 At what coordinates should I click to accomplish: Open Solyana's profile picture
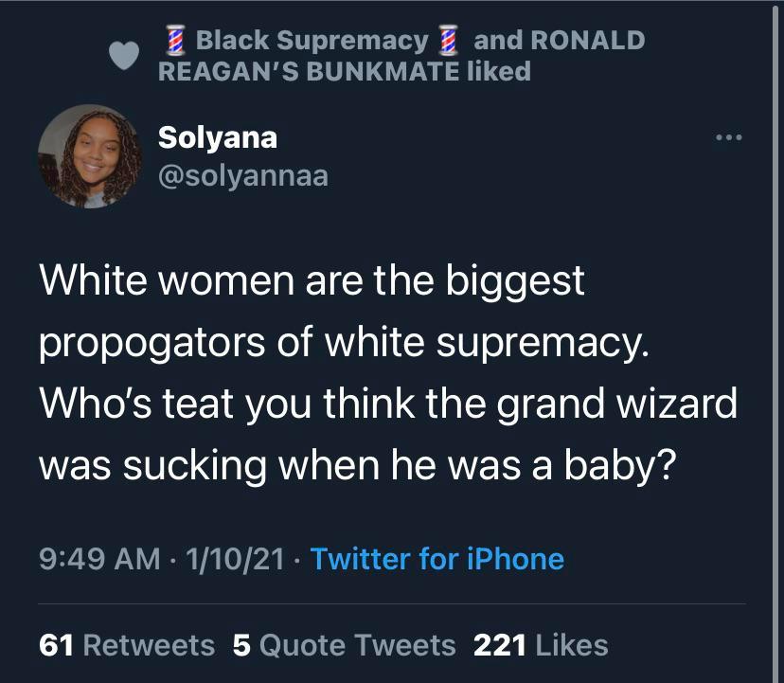point(82,155)
